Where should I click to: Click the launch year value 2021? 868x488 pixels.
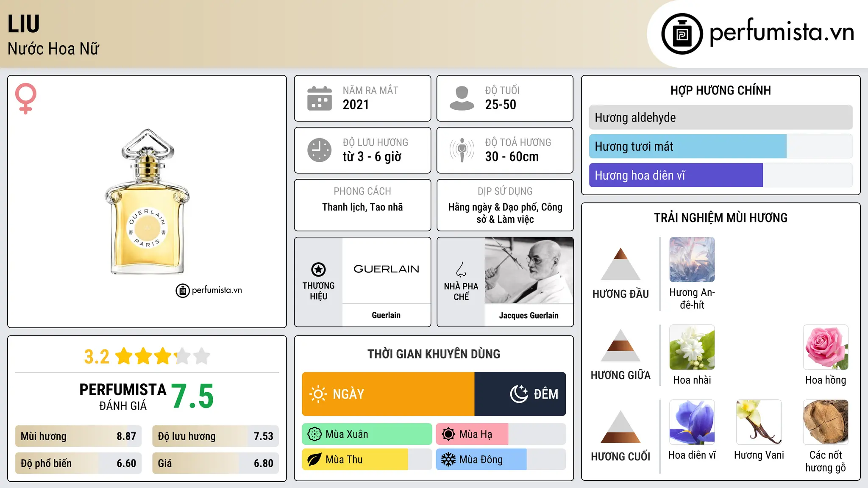click(x=356, y=105)
